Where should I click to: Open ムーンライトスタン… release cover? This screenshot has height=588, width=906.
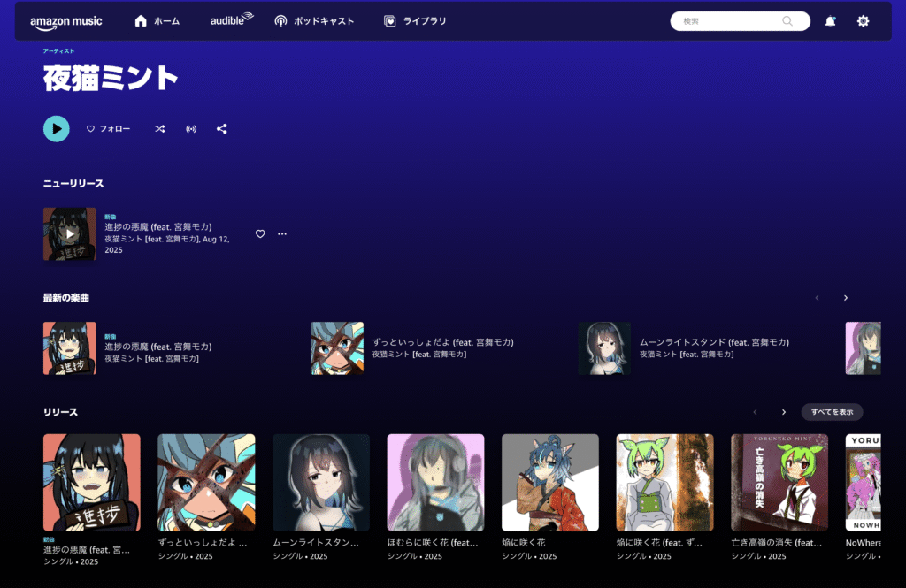pos(320,483)
